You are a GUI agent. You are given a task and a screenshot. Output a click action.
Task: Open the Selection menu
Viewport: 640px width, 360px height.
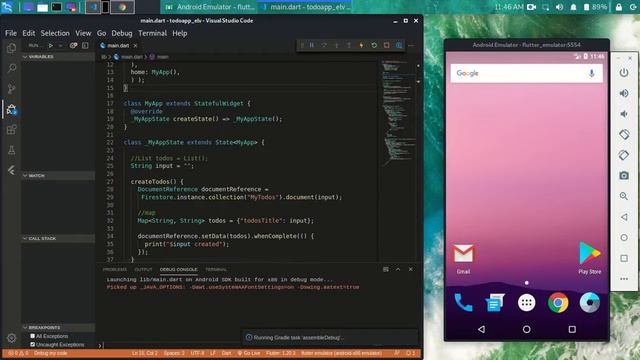55,33
